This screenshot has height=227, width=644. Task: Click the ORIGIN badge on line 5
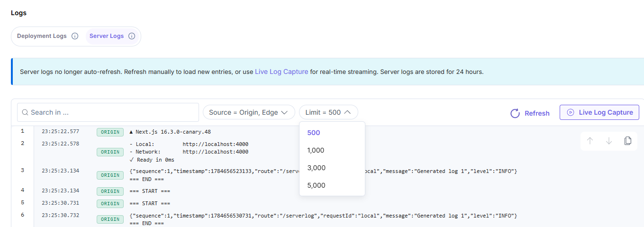coord(110,204)
